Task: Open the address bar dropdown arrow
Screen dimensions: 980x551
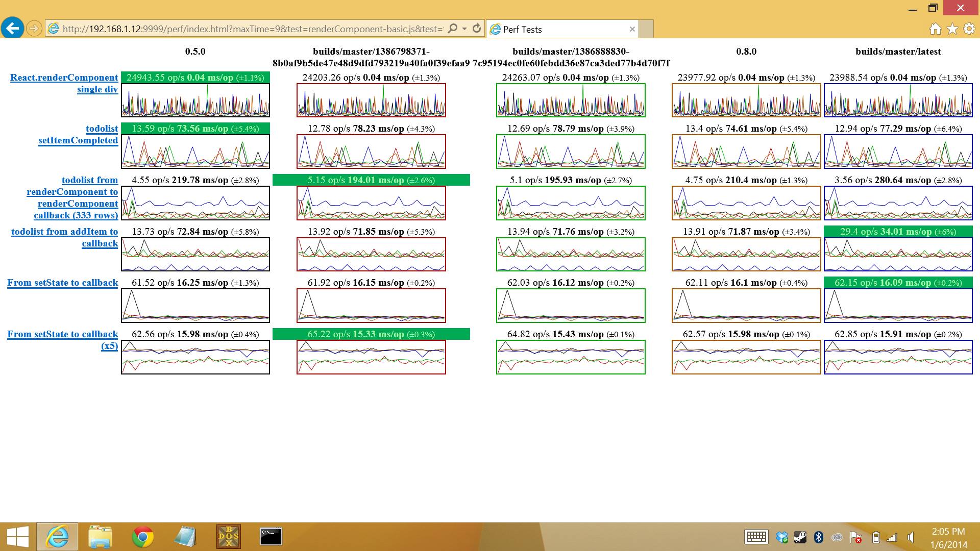Action: 464,29
